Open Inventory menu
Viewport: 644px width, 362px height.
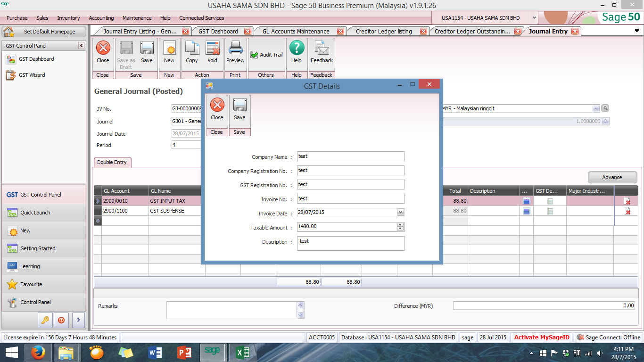(x=68, y=18)
